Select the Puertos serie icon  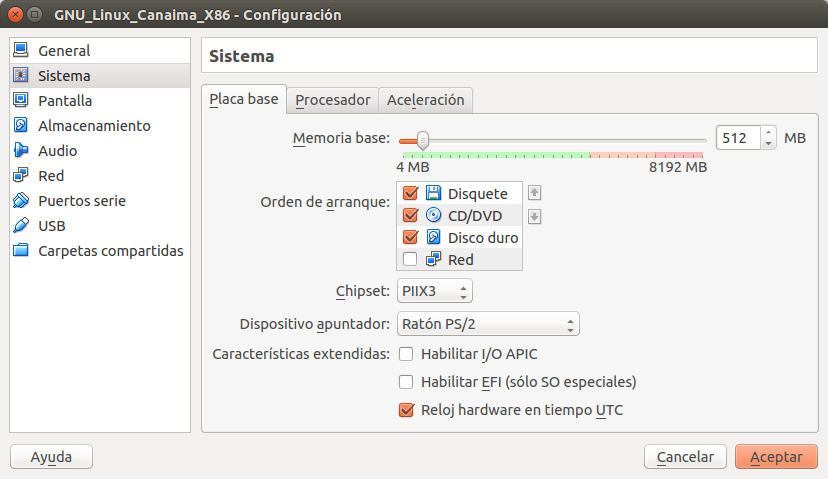pyautogui.click(x=20, y=201)
